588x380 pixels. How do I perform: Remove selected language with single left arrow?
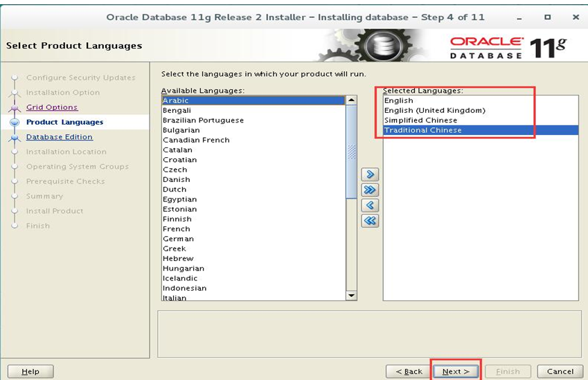(370, 206)
